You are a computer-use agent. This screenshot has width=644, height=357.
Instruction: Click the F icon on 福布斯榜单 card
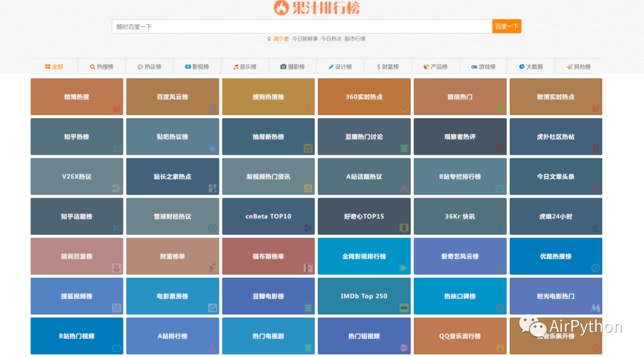tap(308, 268)
